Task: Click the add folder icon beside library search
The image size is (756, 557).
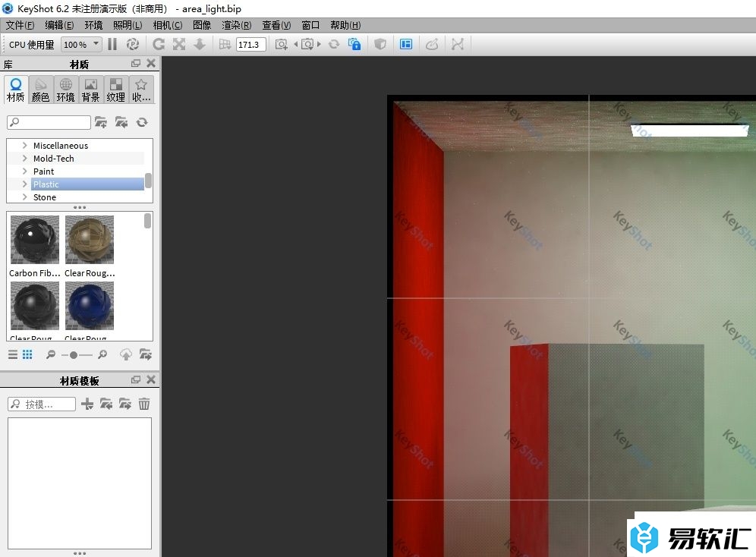Action: click(x=101, y=122)
